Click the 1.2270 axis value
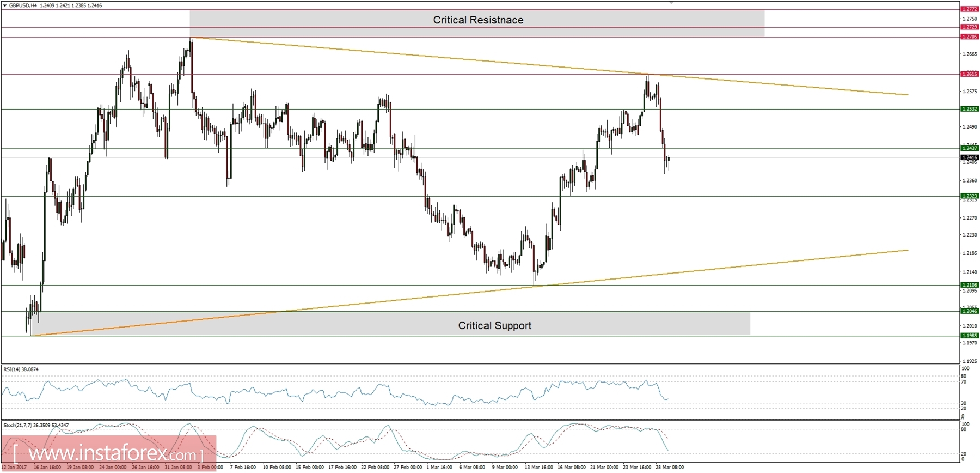The width and height of the screenshot is (980, 473). click(x=970, y=218)
